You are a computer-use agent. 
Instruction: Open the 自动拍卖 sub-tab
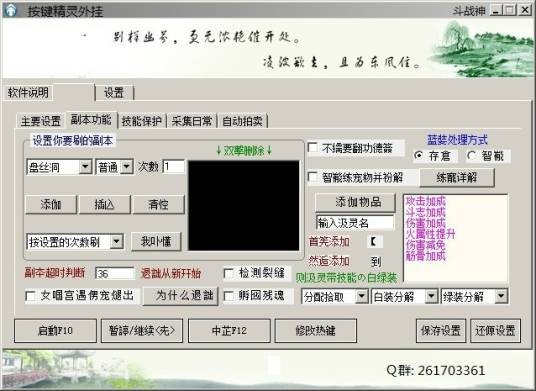pyautogui.click(x=242, y=121)
